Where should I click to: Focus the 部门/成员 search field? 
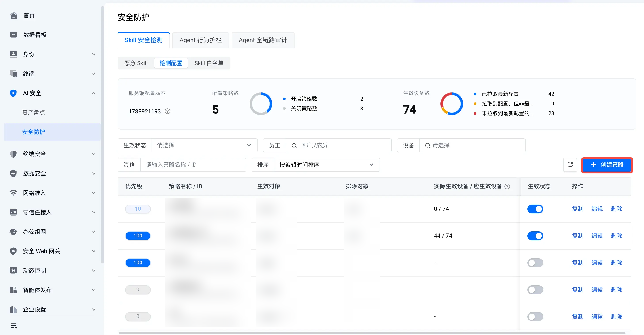[338, 145]
